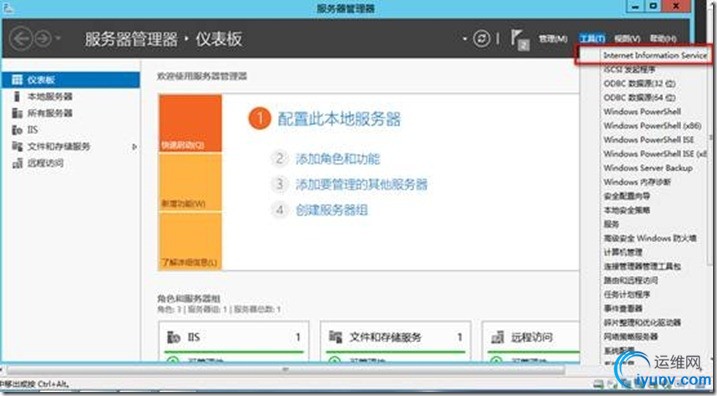Choose 计算机管理 menu entry
The image size is (717, 396).
623,252
